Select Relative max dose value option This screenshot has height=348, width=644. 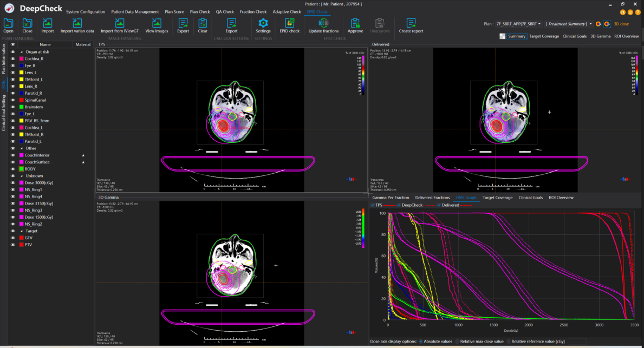pos(457,342)
